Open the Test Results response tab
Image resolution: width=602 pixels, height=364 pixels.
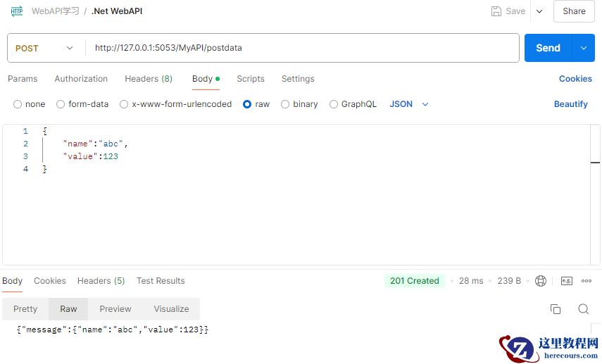pyautogui.click(x=161, y=281)
